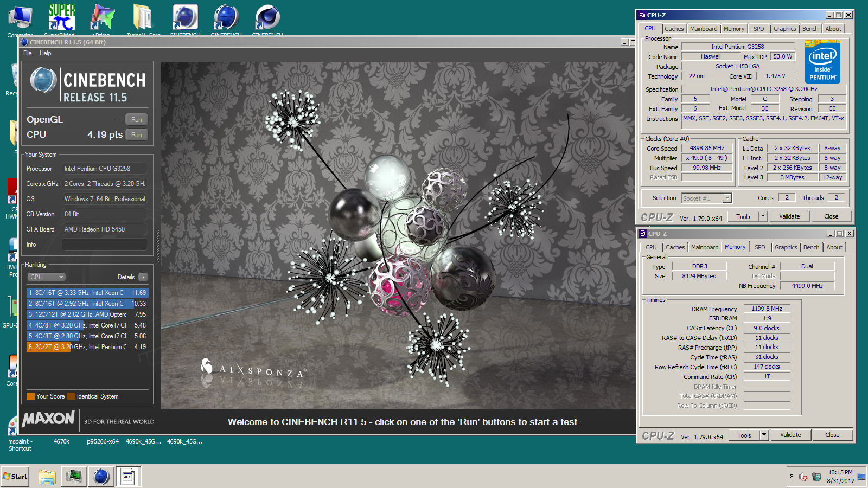Open the Caches tab in the upper CPU-Z window
Image resolution: width=868 pixels, height=488 pixels.
(674, 29)
